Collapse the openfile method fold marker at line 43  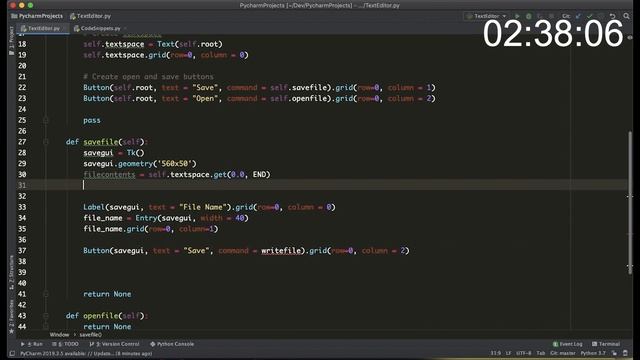pyautogui.click(x=46, y=316)
